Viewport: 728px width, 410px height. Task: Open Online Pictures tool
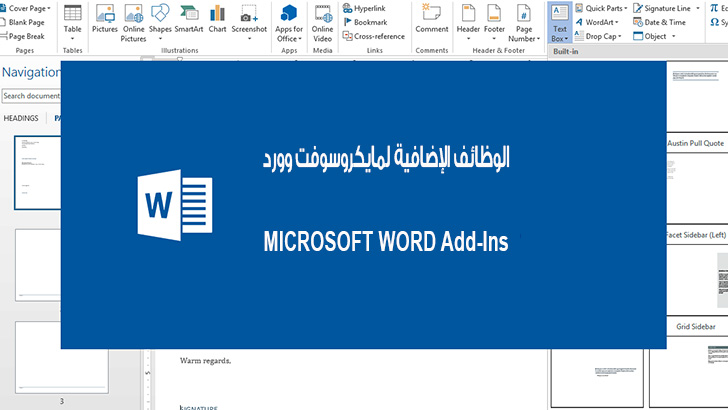pyautogui.click(x=134, y=23)
